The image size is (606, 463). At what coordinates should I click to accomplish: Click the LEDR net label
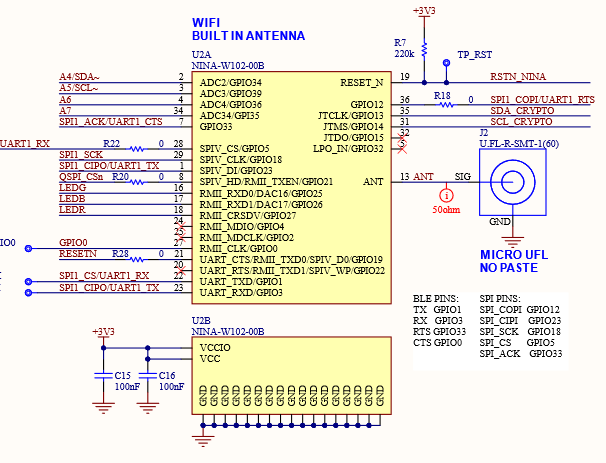[x=72, y=209]
